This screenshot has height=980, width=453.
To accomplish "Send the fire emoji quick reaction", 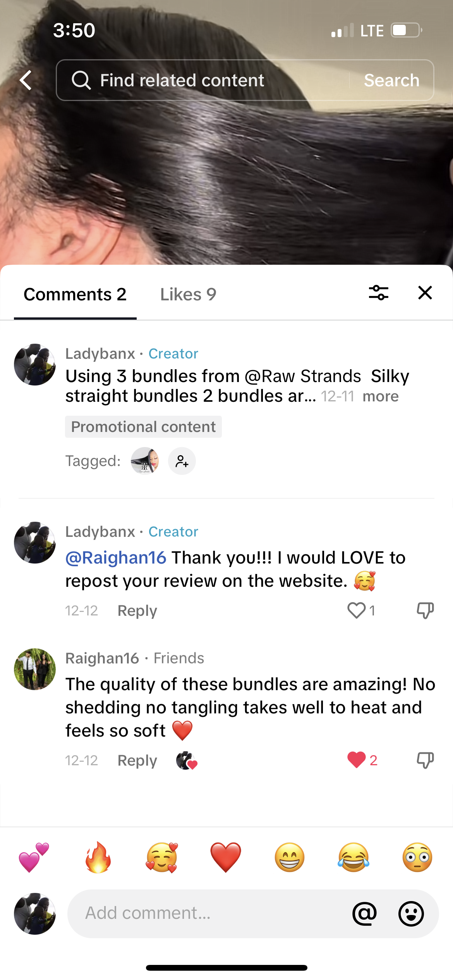I will click(x=98, y=857).
